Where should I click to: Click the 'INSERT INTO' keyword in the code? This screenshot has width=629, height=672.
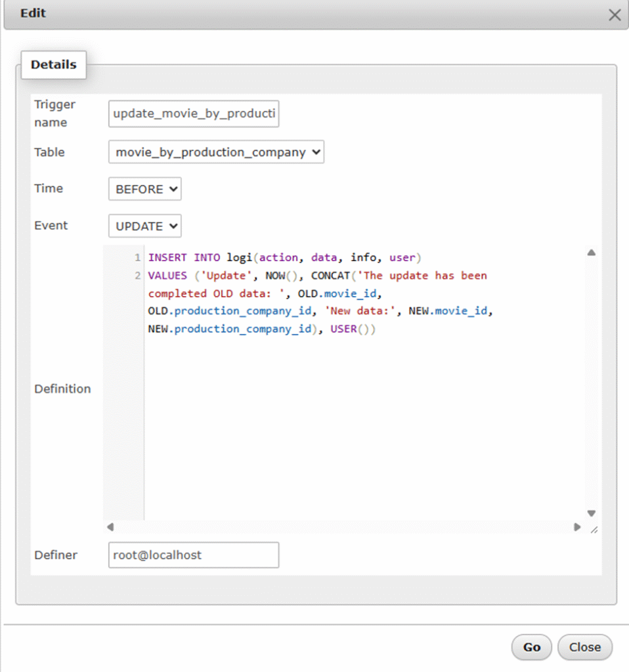(184, 257)
